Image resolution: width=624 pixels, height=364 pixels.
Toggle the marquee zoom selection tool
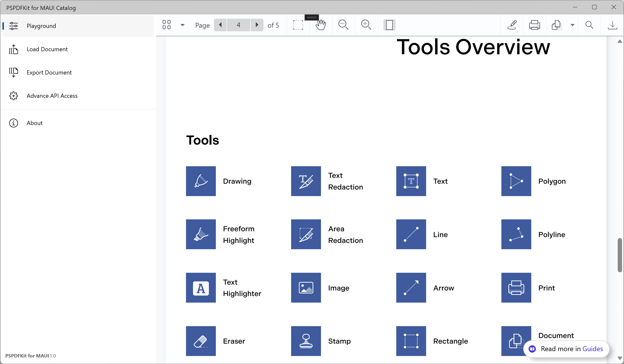(x=298, y=25)
